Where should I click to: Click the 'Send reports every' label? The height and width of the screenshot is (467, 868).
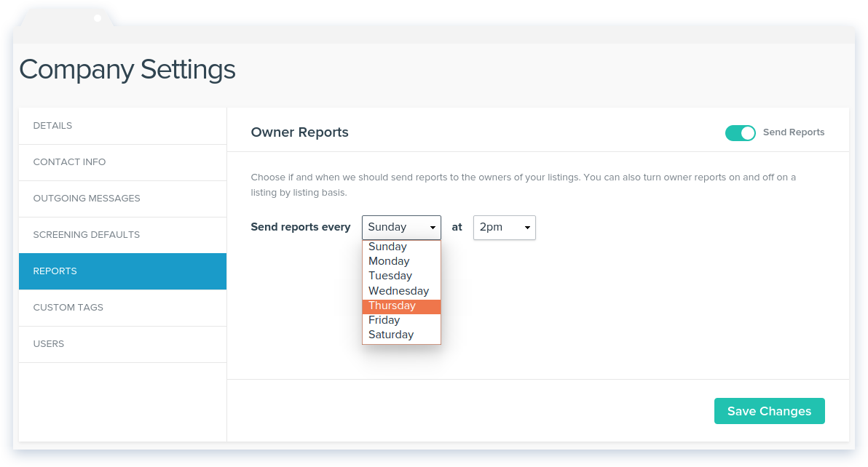[x=301, y=227]
